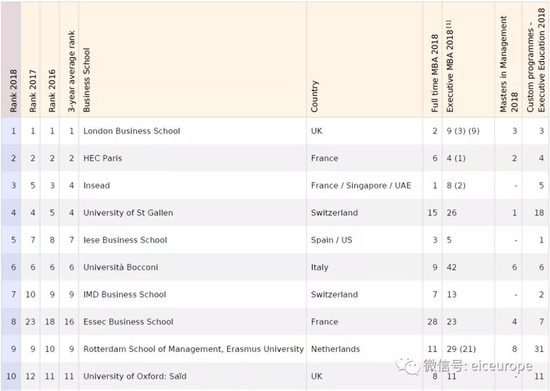This screenshot has width=550, height=391.
Task: Click the Executive MBA 2018 header
Action: click(450, 66)
